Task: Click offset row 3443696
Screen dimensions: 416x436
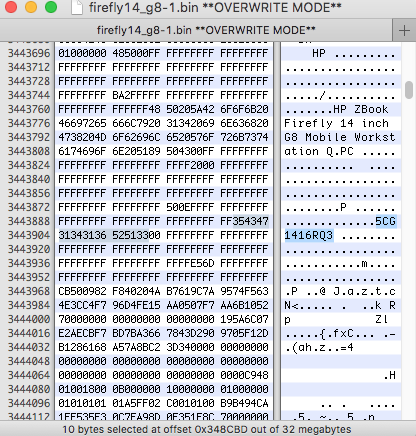Action: click(29, 53)
